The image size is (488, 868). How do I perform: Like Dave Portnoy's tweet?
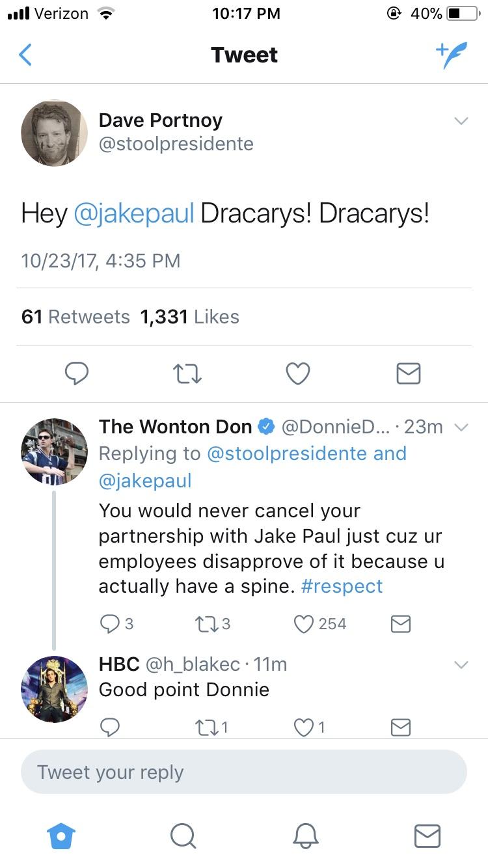point(297,373)
